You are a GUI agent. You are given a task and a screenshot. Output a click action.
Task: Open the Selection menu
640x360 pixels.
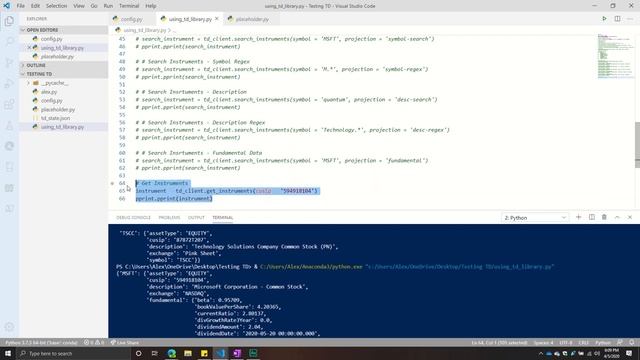point(56,6)
